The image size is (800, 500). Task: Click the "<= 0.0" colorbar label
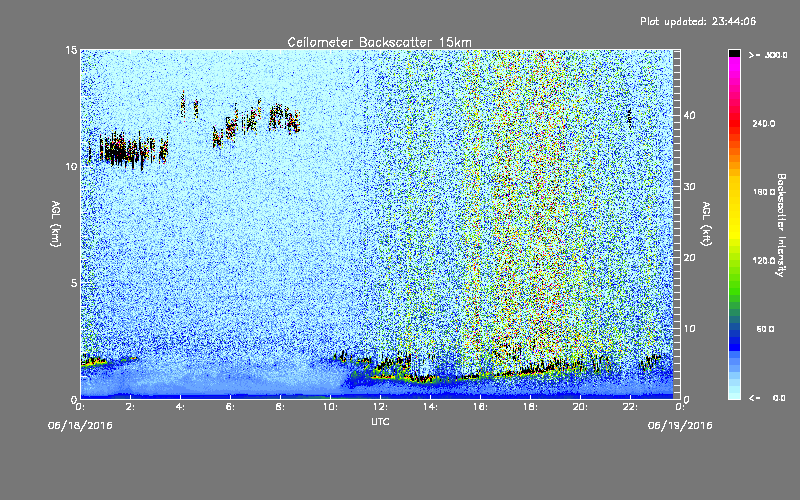[767, 398]
